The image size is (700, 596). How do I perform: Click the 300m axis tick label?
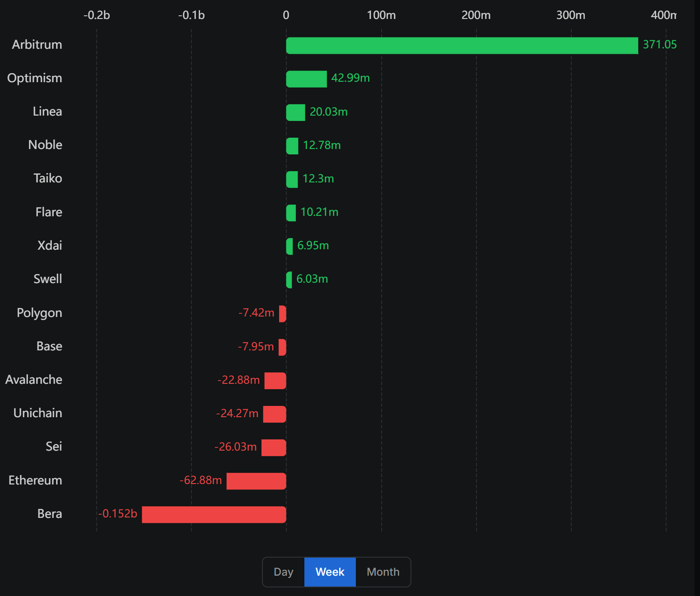(571, 15)
